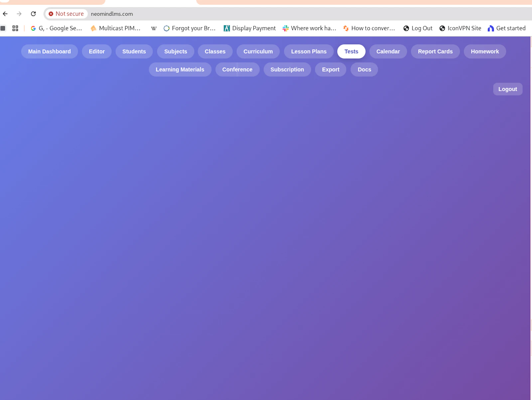Open the Editor section
532x400 pixels.
(97, 52)
